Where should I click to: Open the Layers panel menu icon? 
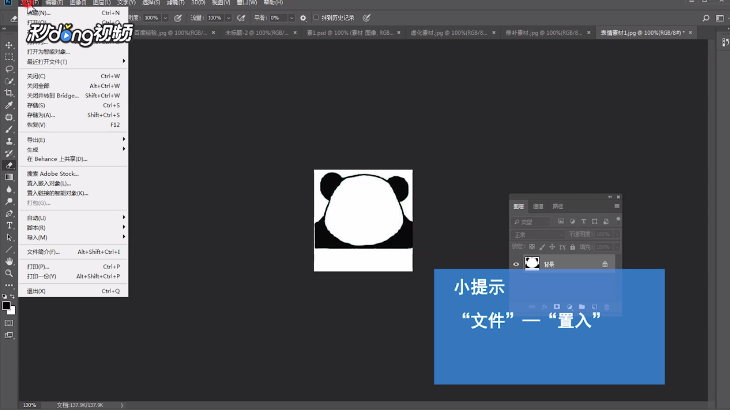point(617,206)
